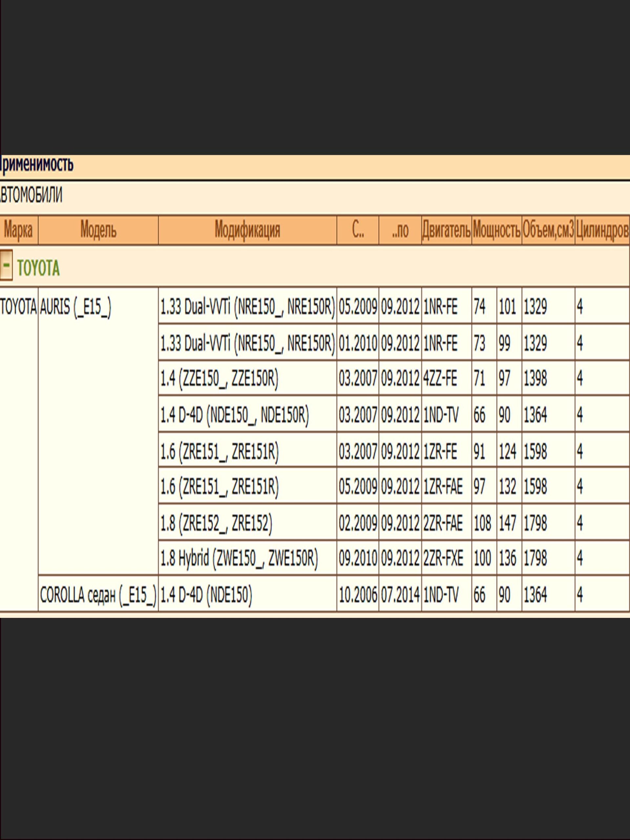
Task: Select the 1.8 Hybrid (ZWE150_, ZWE150R) row
Action: click(239, 558)
